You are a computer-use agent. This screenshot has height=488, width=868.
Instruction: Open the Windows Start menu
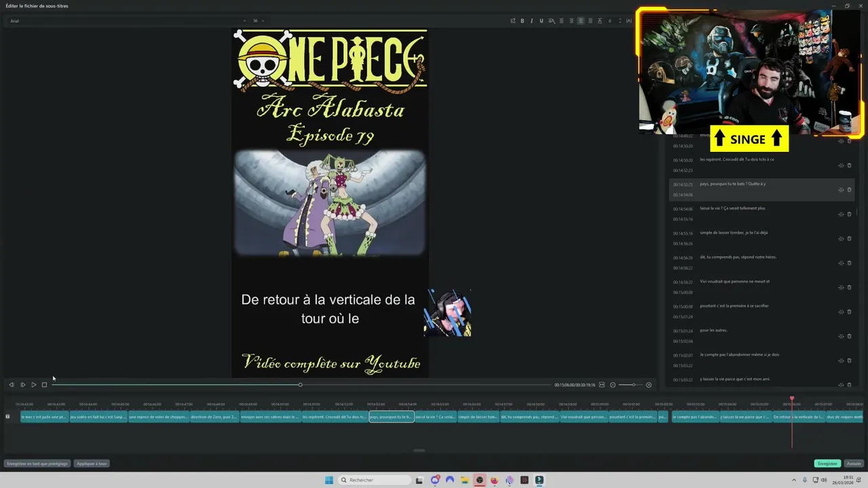[329, 480]
